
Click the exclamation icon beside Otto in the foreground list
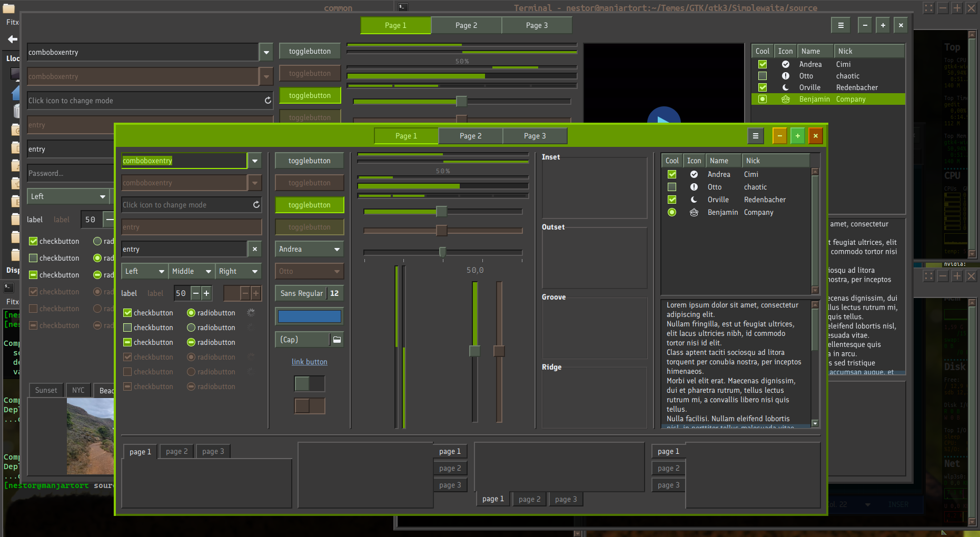click(694, 187)
